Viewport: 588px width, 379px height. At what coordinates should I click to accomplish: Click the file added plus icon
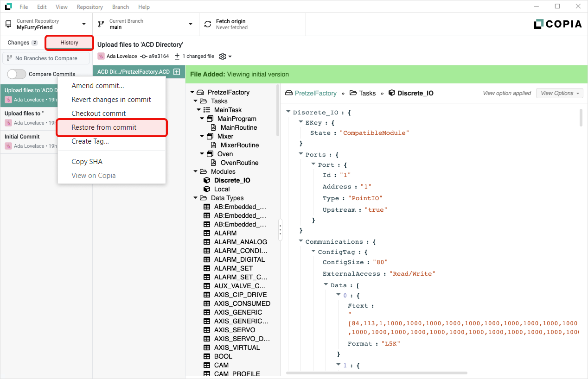pos(176,72)
